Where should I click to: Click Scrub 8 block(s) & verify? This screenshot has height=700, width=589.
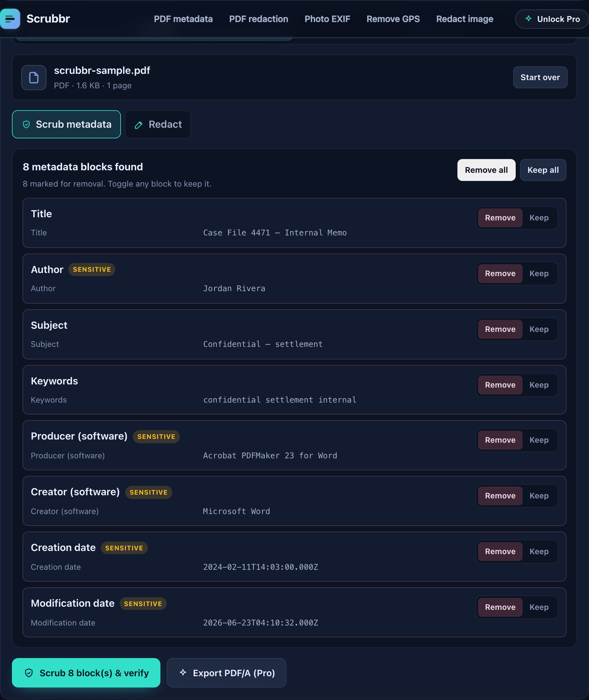pyautogui.click(x=86, y=673)
